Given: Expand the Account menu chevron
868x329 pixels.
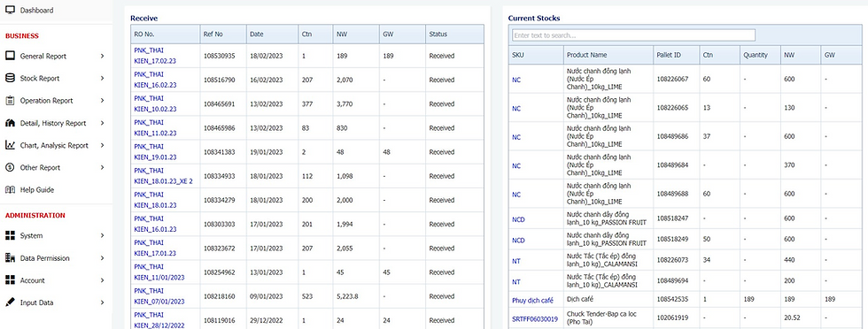Looking at the screenshot, I should [103, 280].
